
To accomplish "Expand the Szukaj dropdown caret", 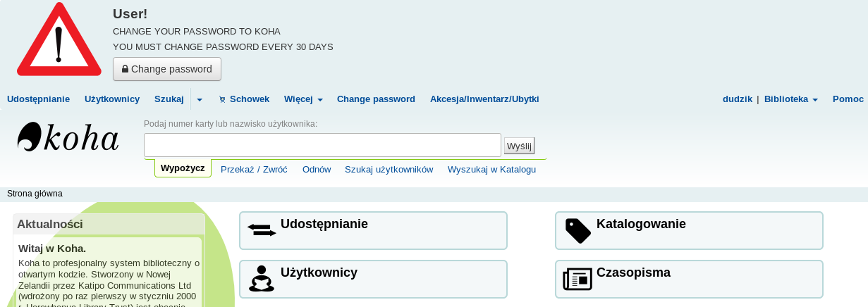I will 200,100.
